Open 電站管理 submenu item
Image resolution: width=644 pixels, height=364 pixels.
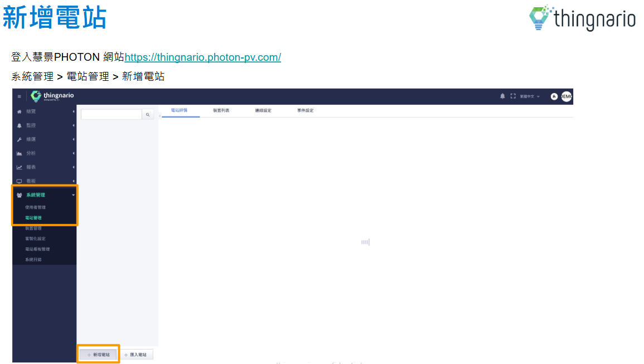(x=33, y=218)
